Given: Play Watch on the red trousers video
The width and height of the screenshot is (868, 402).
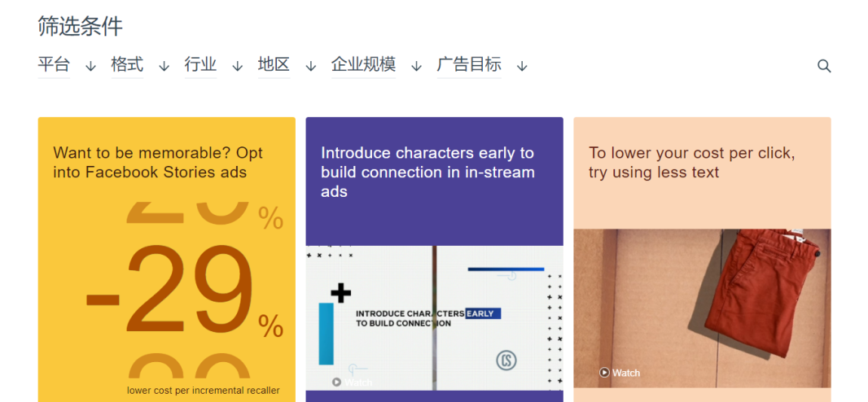Looking at the screenshot, I should 620,373.
